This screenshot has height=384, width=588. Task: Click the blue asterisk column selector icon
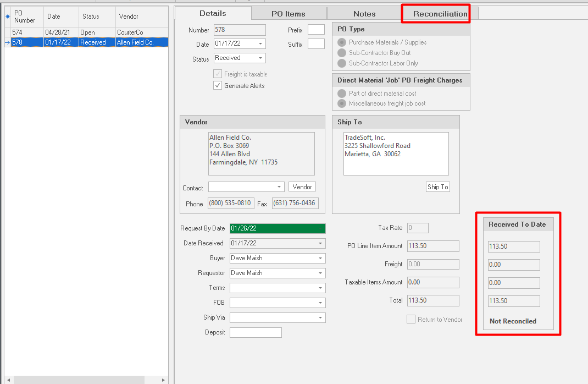pos(7,17)
